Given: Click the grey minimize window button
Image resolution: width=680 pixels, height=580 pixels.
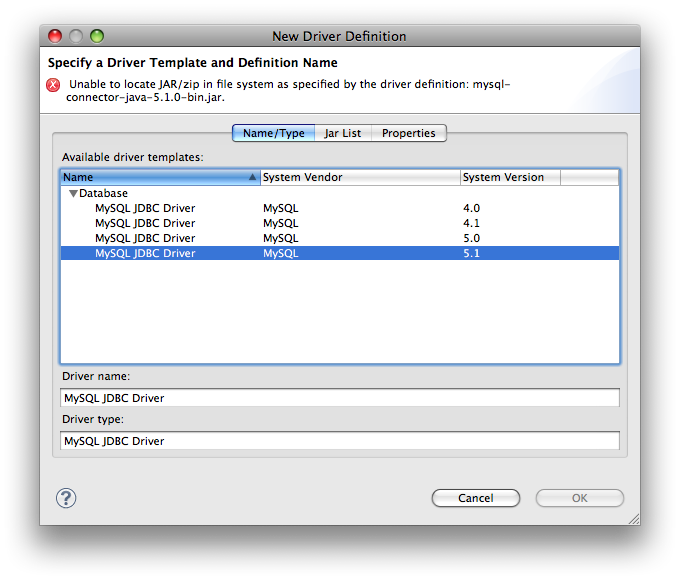Looking at the screenshot, I should click(76, 36).
